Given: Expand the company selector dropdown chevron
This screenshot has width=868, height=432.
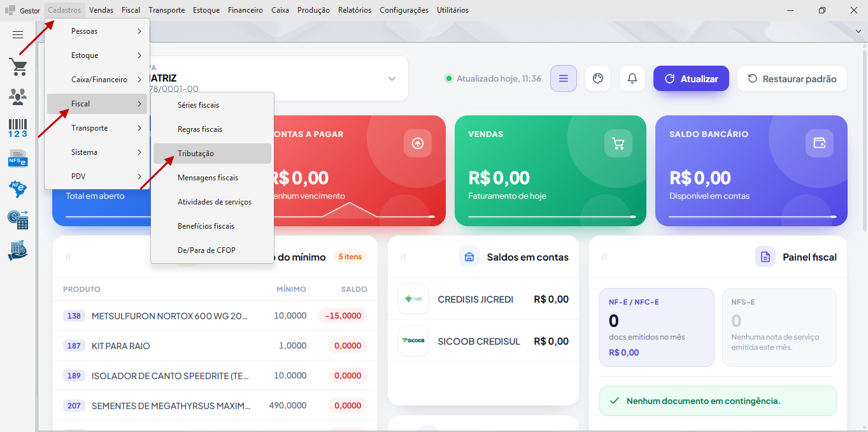Looking at the screenshot, I should (392, 78).
